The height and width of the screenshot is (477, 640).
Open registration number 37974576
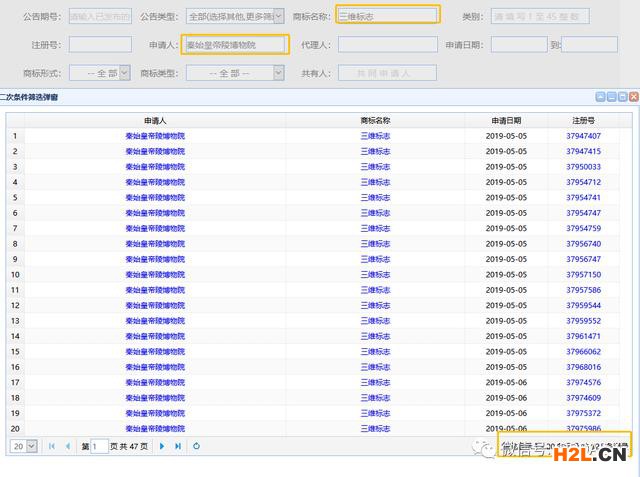click(583, 382)
